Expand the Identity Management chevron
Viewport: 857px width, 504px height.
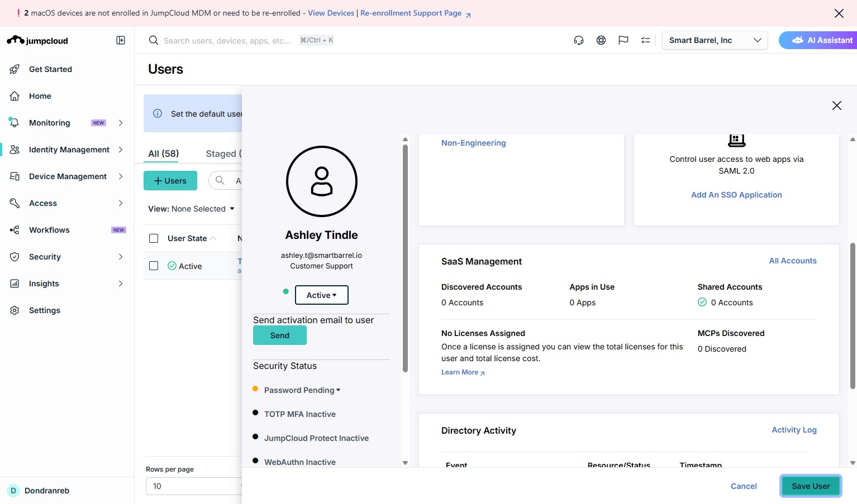pyautogui.click(x=121, y=150)
